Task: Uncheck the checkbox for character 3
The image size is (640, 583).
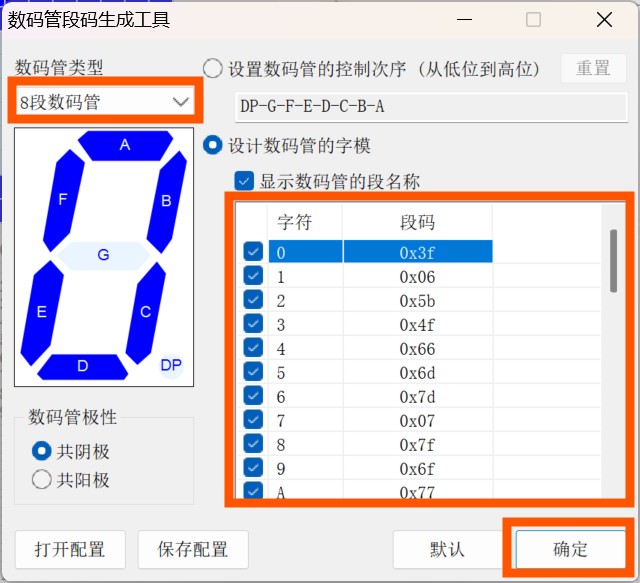Action: tap(253, 323)
